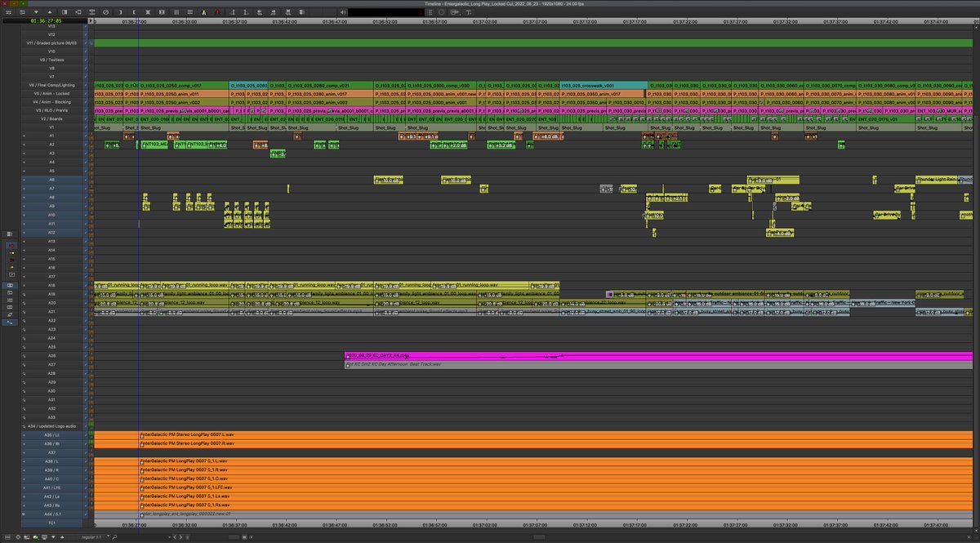Select 'EnterGalactic PM Stereo LongPlay 0007.L.wav' clip

[x=556, y=434]
